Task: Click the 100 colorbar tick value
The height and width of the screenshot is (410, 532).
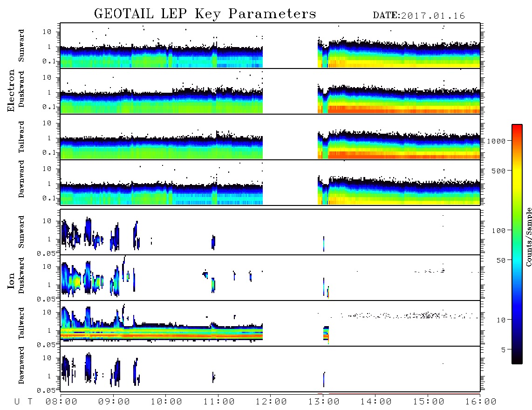Action: pyautogui.click(x=498, y=231)
